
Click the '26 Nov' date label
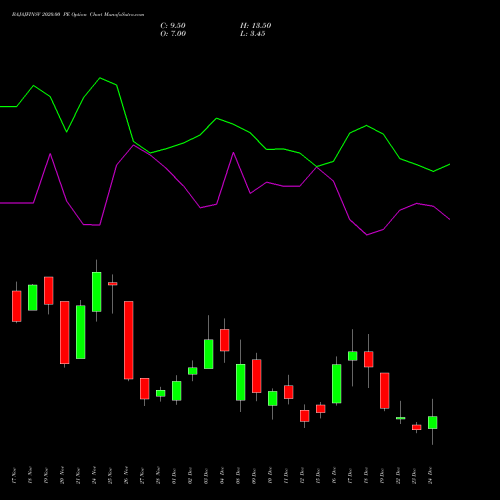pos(126,475)
